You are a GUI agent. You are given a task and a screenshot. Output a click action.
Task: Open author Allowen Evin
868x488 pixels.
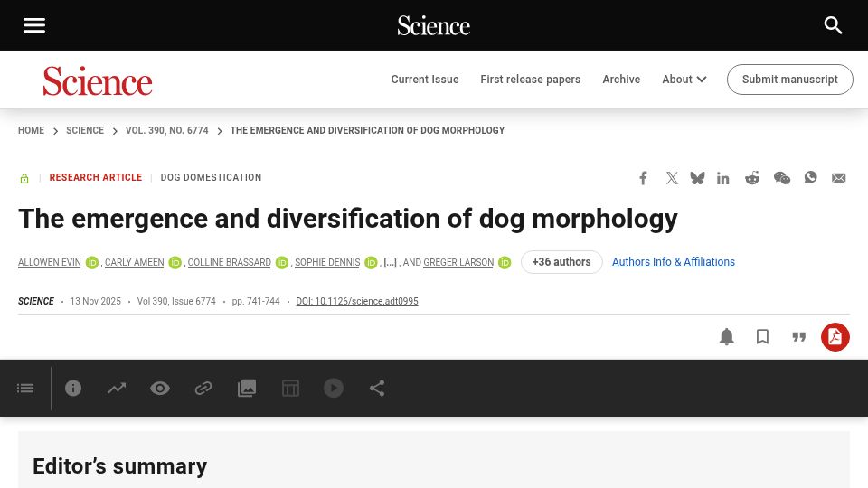click(49, 262)
